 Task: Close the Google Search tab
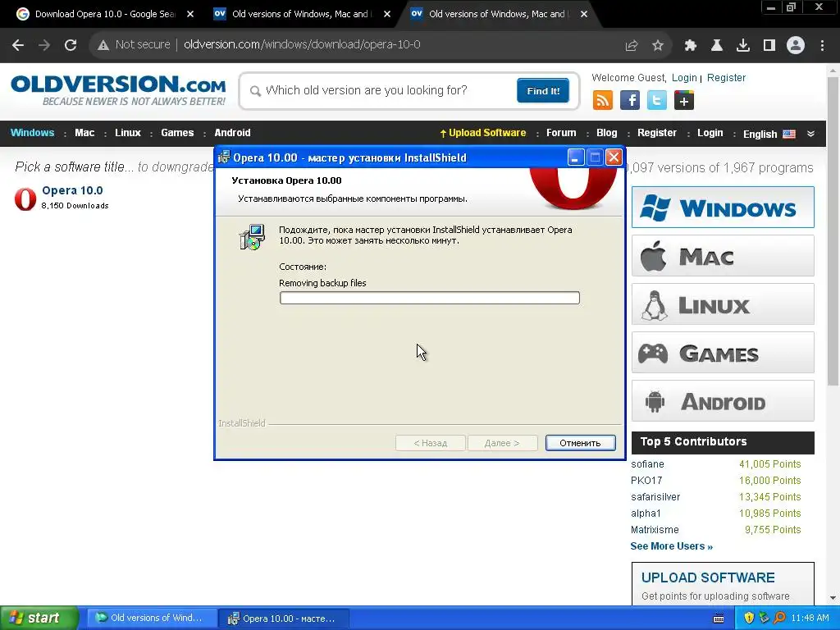[190, 15]
